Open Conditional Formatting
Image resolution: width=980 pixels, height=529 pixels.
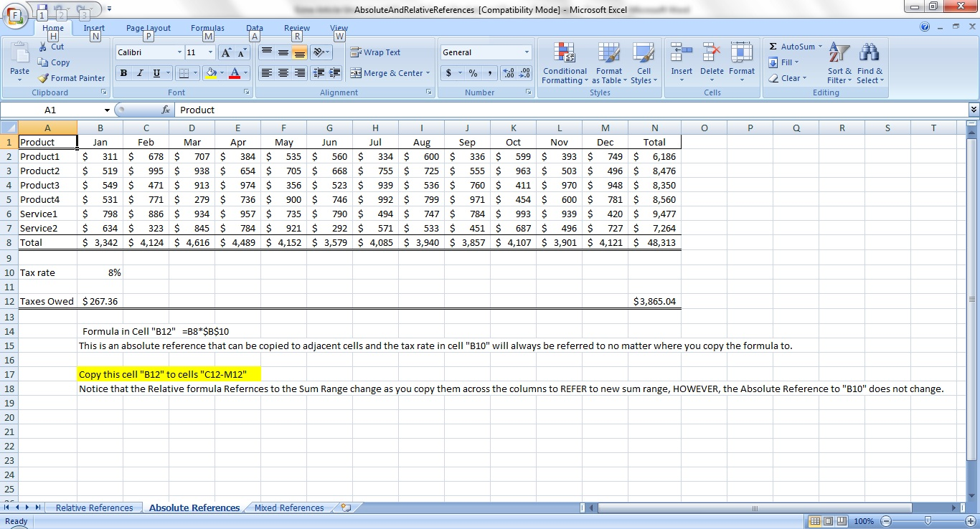[x=565, y=63]
